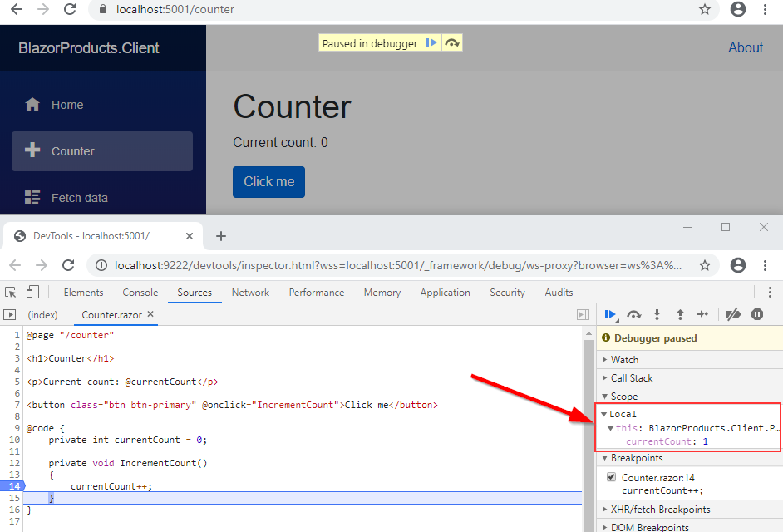Viewport: 783px width, 532px height.
Task: Select the inspect element picker icon
Action: coord(11,293)
